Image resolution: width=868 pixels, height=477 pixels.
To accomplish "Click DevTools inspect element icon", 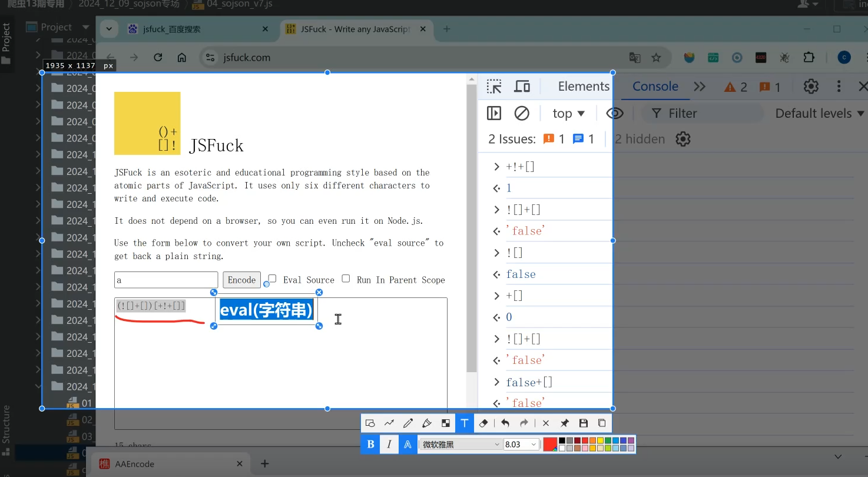I will (x=494, y=87).
